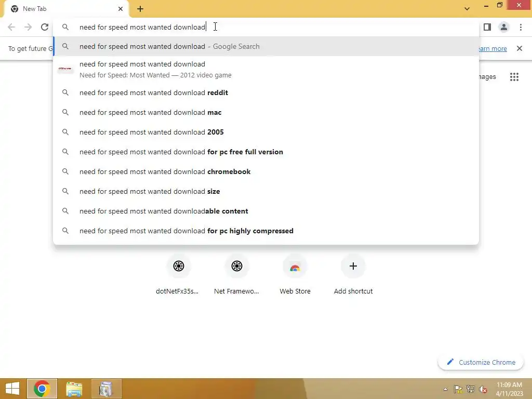The image size is (532, 399).
Task: Open Chrome three-dot menu
Action: click(x=521, y=27)
